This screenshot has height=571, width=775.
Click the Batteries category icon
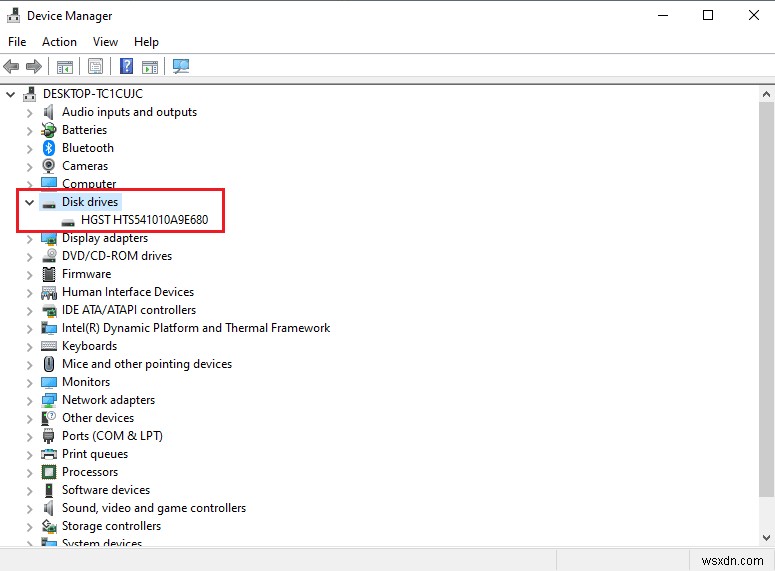click(x=48, y=130)
